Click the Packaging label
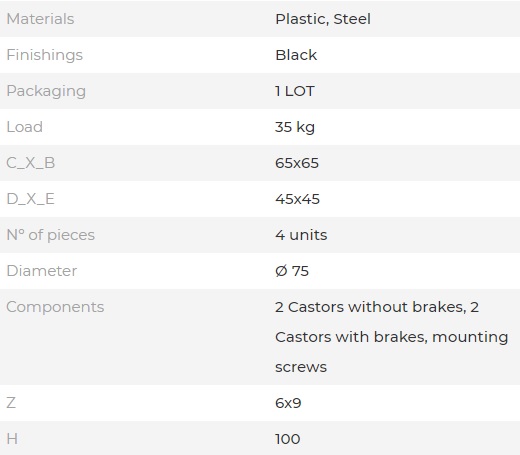Screen dimensions: 520x455 pos(46,91)
